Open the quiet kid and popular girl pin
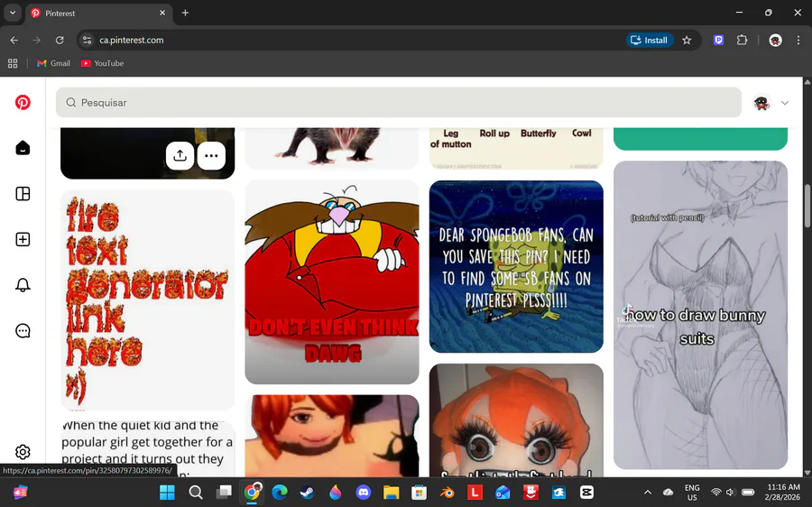 click(x=148, y=449)
